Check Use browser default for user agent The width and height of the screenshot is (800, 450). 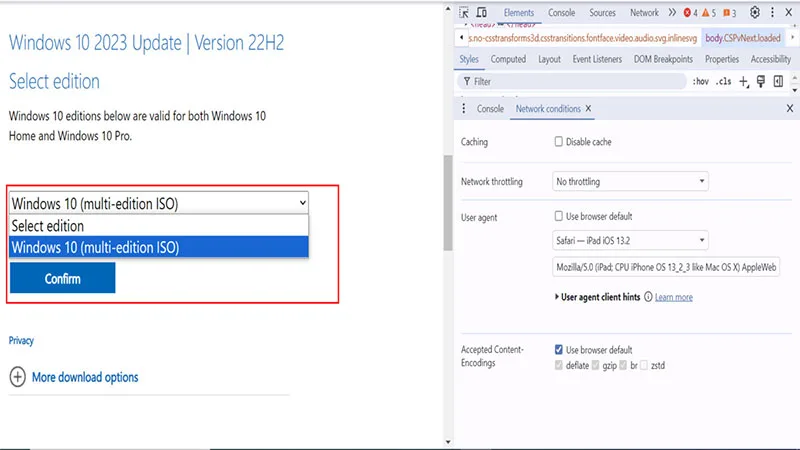pyautogui.click(x=559, y=216)
